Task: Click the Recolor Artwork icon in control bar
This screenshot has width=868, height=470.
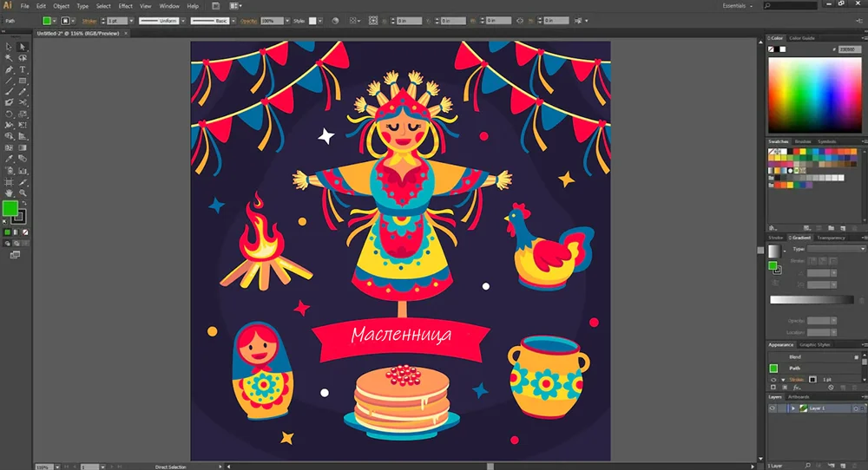Action: click(x=335, y=20)
